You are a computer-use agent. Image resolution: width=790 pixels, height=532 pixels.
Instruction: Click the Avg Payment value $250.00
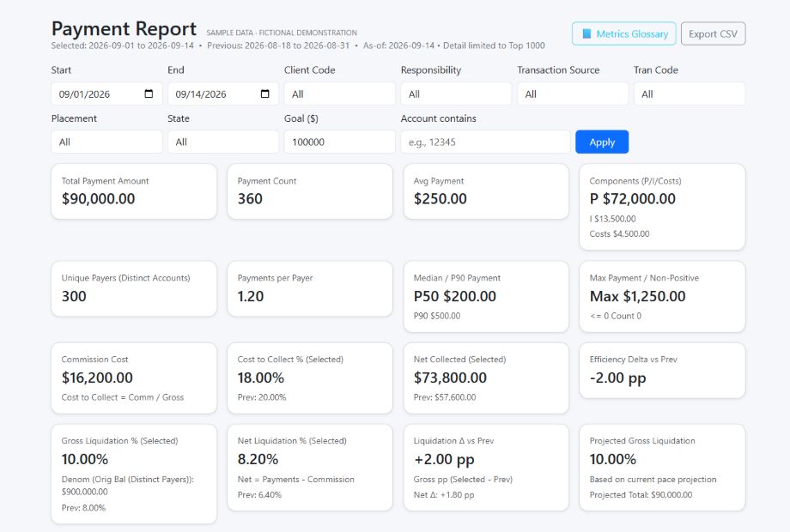point(440,199)
